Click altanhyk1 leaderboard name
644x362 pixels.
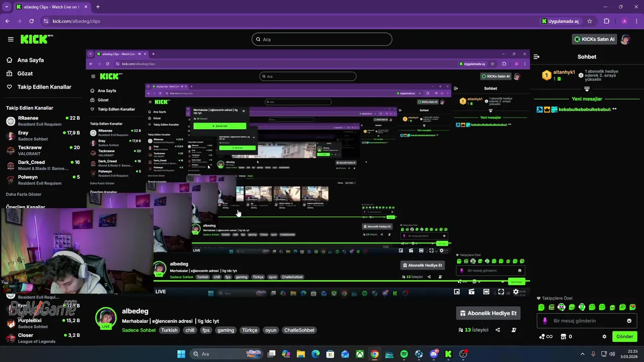tap(564, 72)
